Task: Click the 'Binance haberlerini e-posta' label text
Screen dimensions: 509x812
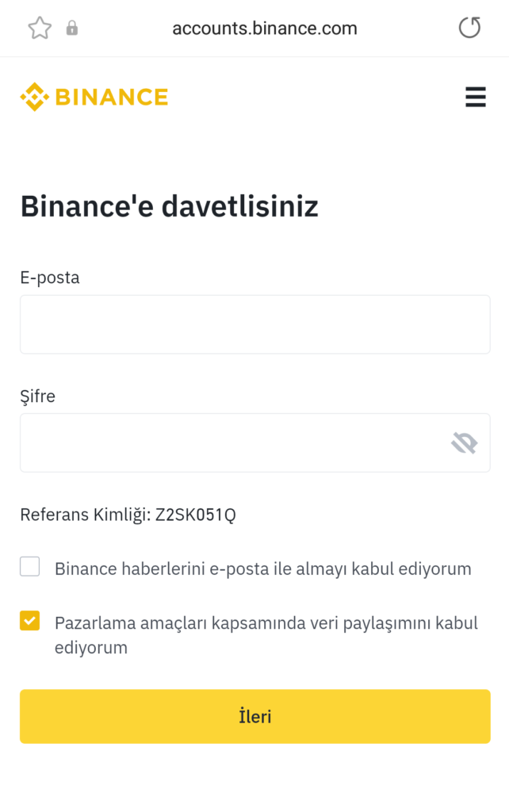Action: coord(262,569)
